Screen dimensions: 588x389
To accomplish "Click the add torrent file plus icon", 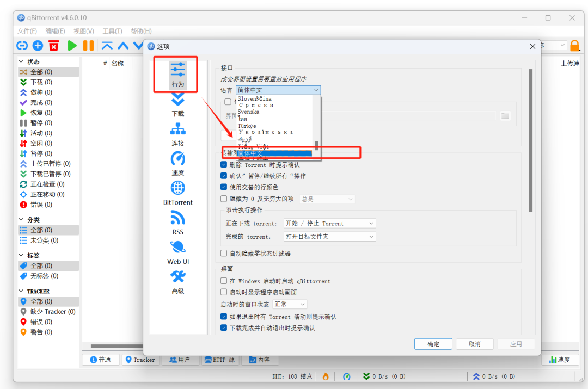I will click(38, 46).
